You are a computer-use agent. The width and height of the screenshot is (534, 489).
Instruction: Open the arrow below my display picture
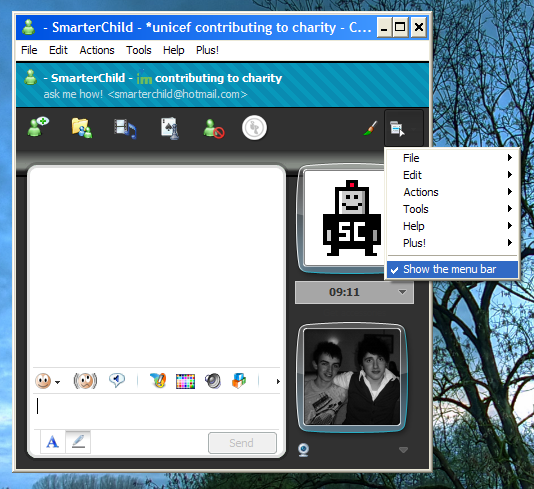pyautogui.click(x=403, y=450)
